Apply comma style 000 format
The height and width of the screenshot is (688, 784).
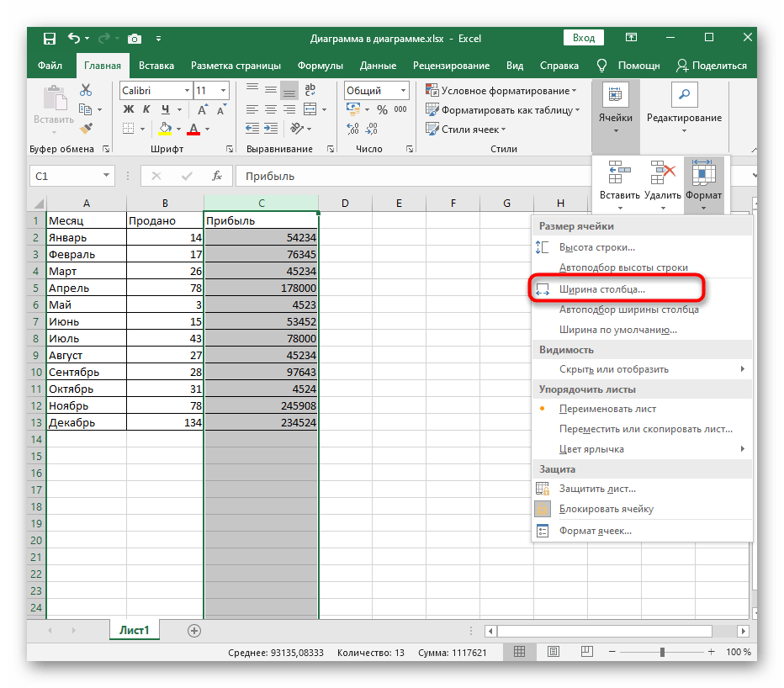click(x=400, y=109)
